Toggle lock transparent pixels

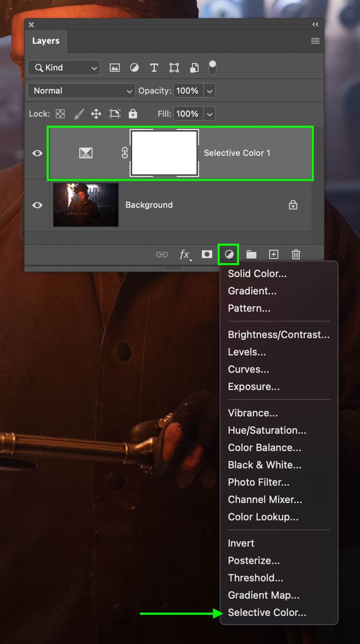60,114
